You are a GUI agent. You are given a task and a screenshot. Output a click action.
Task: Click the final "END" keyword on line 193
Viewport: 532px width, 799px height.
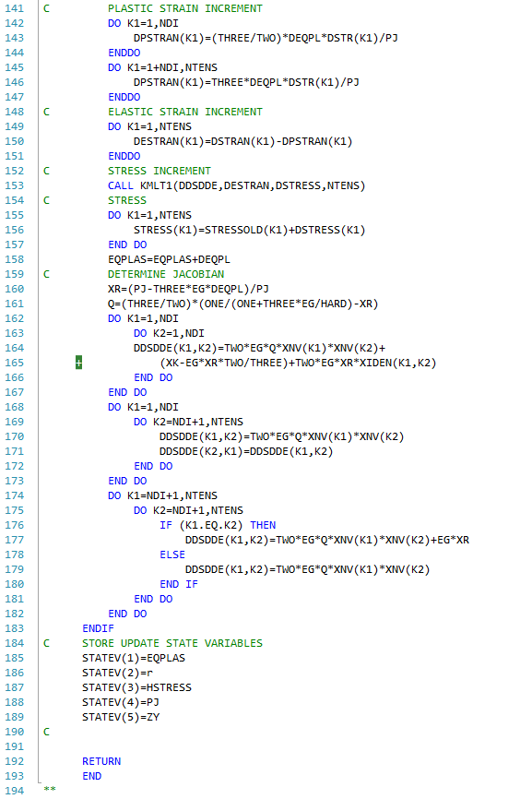pyautogui.click(x=91, y=777)
